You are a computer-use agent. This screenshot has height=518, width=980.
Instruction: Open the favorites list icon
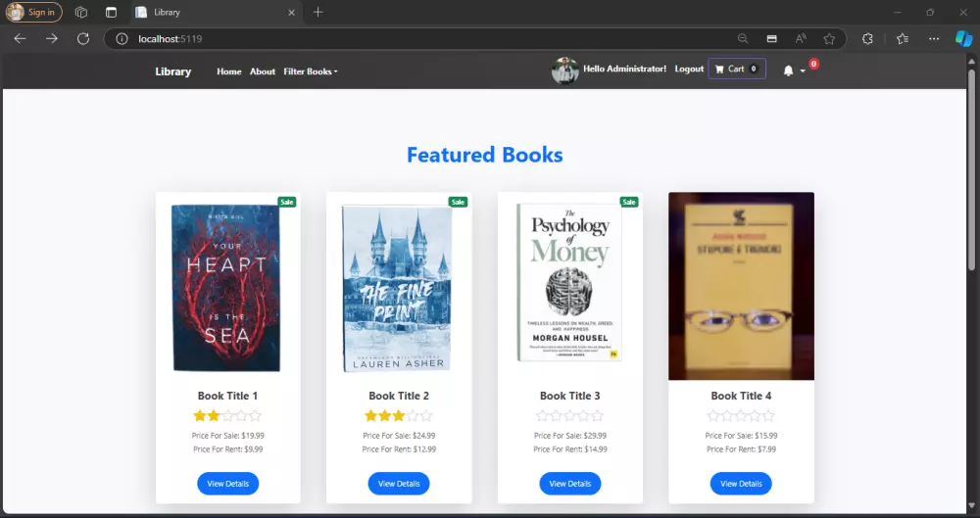(x=902, y=39)
